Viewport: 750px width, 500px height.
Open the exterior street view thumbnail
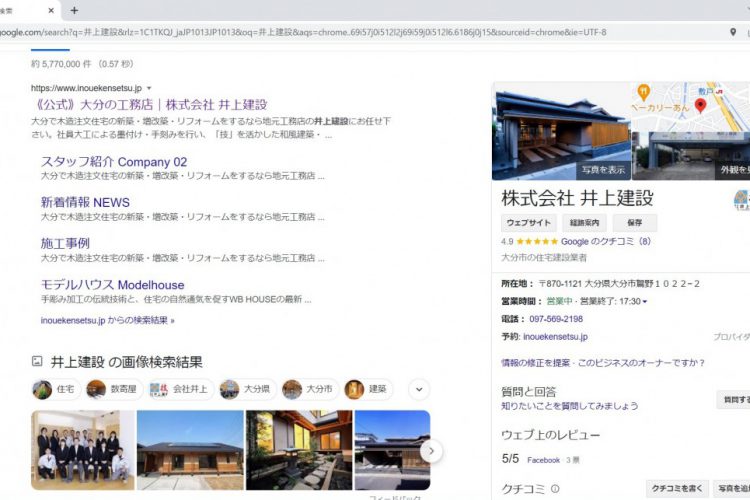(x=691, y=156)
